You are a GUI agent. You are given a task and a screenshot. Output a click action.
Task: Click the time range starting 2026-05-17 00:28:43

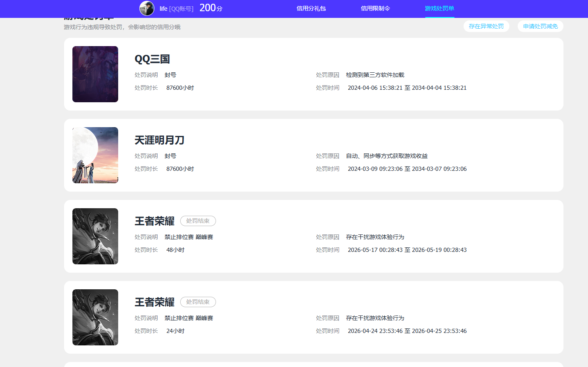pyautogui.click(x=407, y=250)
